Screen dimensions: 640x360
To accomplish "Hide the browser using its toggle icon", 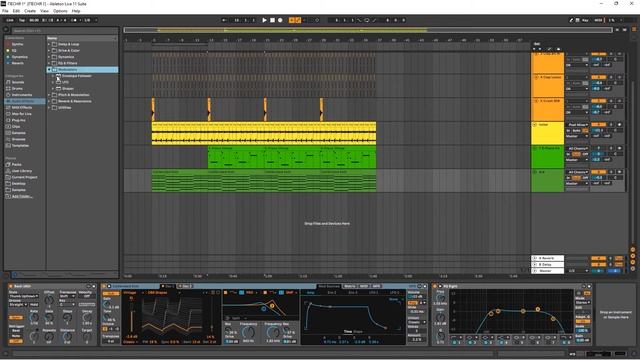I will pyautogui.click(x=6, y=29).
